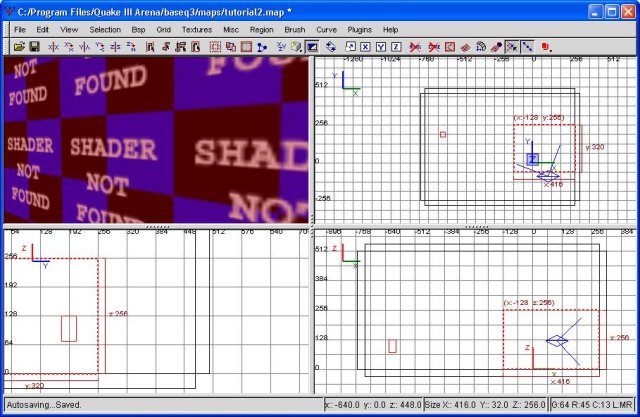Image resolution: width=640 pixels, height=417 pixels.
Task: Click the 'y:320' label in the XY view
Action: (595, 147)
